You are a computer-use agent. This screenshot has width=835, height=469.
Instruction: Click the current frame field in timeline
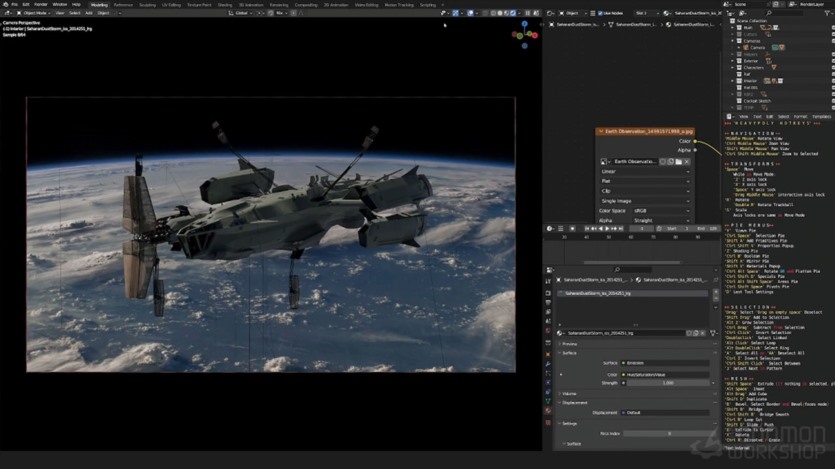point(642,228)
